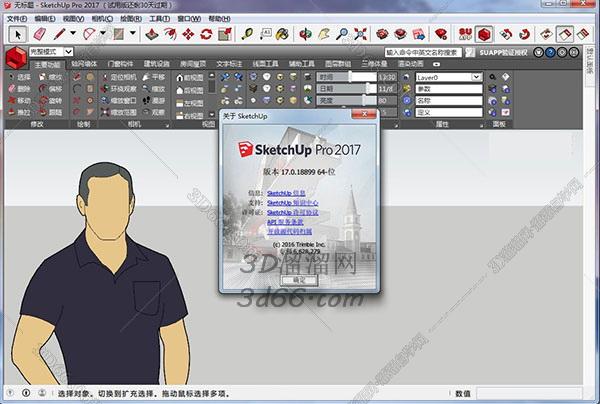Click the front view house icon
The image size is (600, 404).
180,78
